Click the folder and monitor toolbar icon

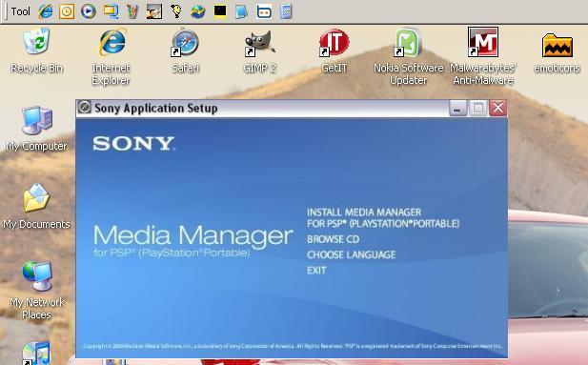click(111, 11)
